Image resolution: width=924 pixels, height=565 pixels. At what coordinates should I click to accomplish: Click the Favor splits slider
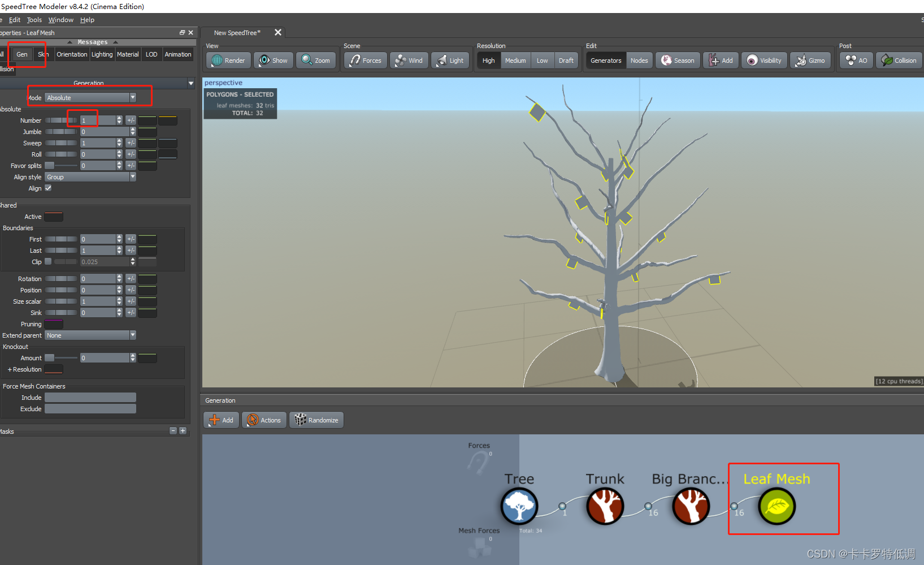tap(61, 165)
